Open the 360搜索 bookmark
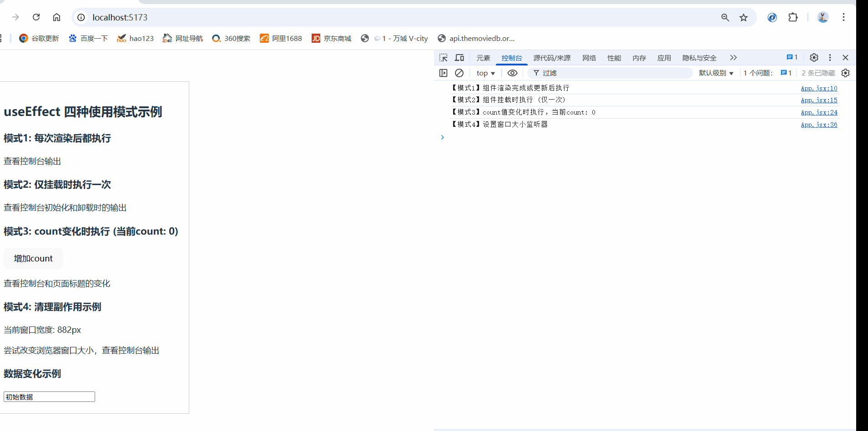Image resolution: width=868 pixels, height=431 pixels. [x=231, y=38]
